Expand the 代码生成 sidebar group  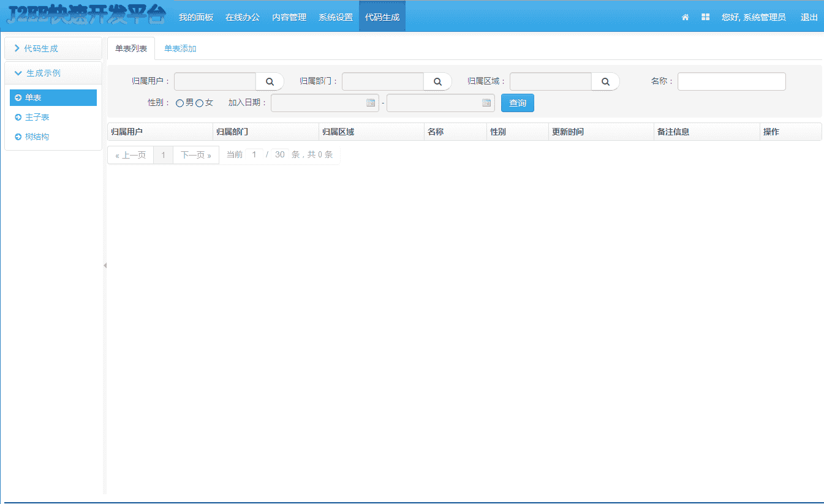53,48
